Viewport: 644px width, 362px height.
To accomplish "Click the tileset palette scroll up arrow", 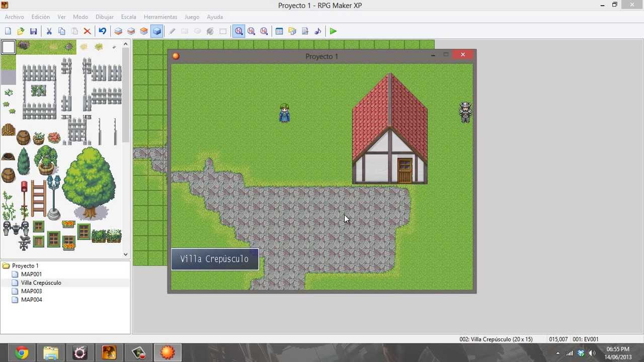I will pyautogui.click(x=125, y=44).
